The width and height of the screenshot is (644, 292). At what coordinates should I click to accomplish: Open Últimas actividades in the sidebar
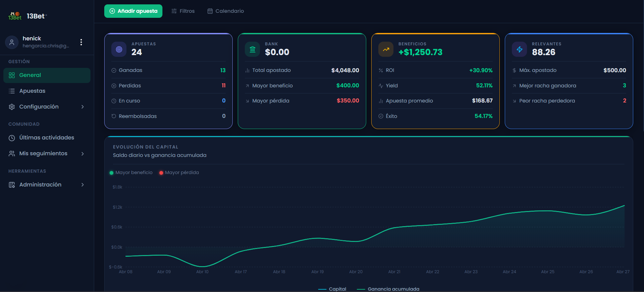coord(47,138)
